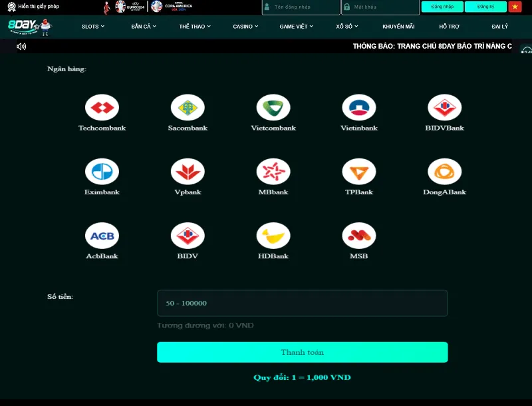Go to the HỖ TRỢ menu item
532x406 pixels.
point(449,27)
